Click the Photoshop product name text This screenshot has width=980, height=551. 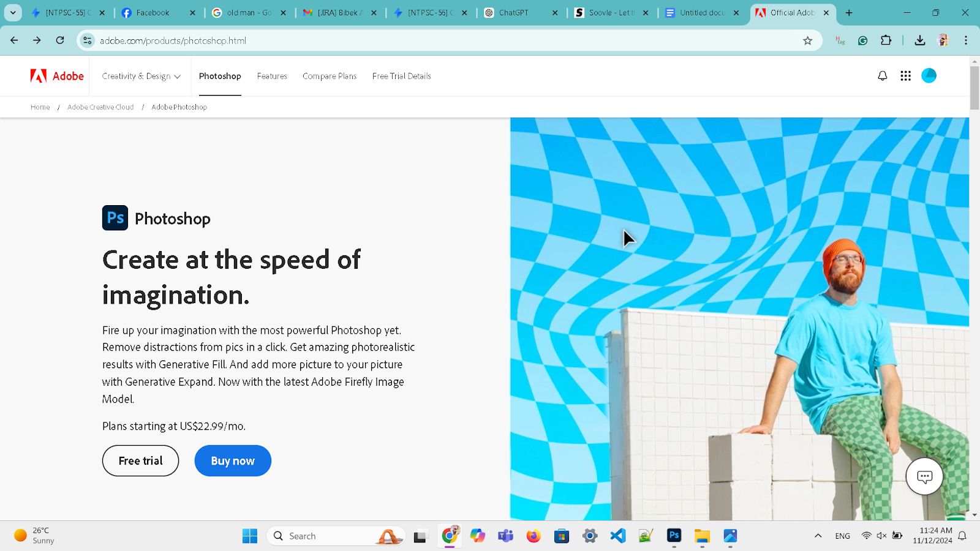click(173, 219)
